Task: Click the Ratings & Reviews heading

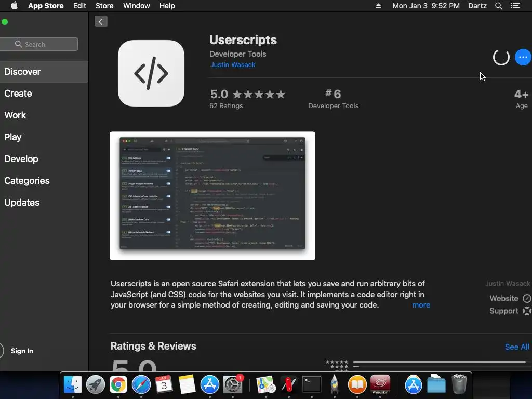Action: coord(153,346)
